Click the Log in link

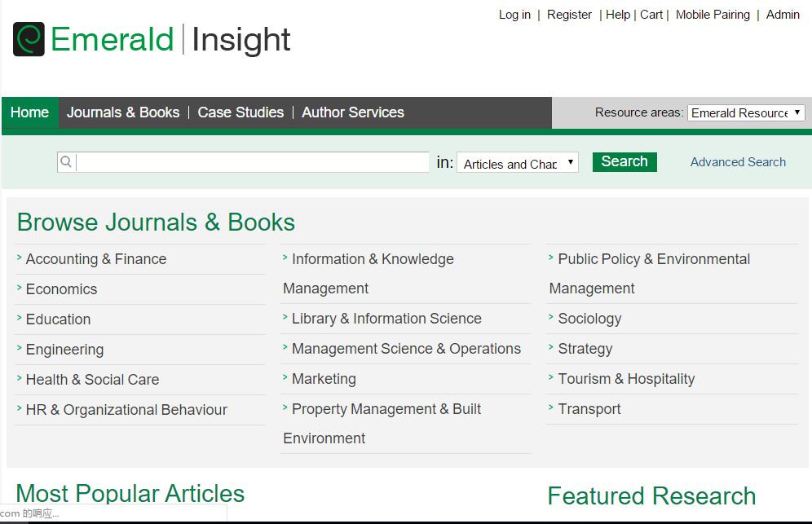pyautogui.click(x=514, y=15)
